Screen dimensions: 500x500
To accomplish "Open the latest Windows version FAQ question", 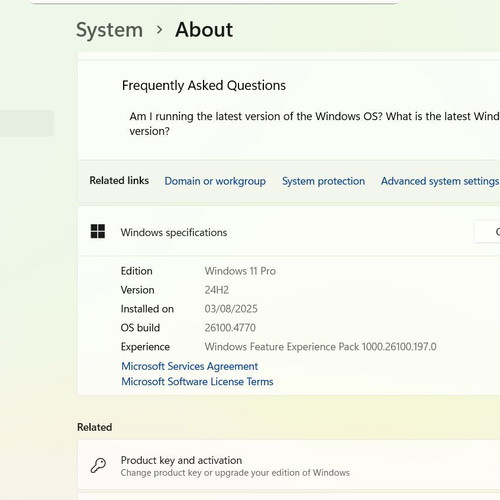I will tap(314, 123).
